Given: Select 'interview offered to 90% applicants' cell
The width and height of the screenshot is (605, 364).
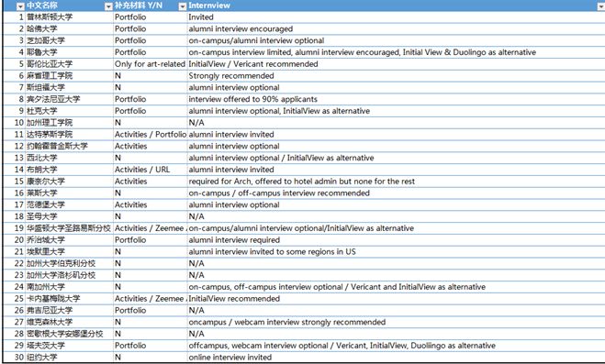Looking at the screenshot, I should [x=252, y=99].
